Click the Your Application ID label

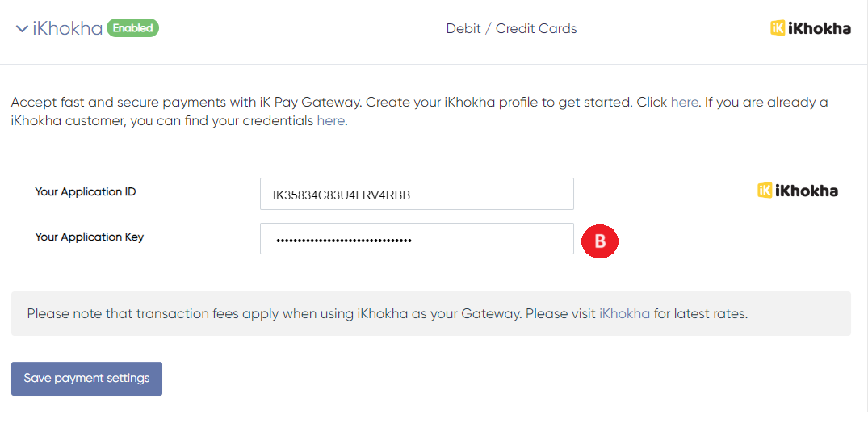(86, 192)
